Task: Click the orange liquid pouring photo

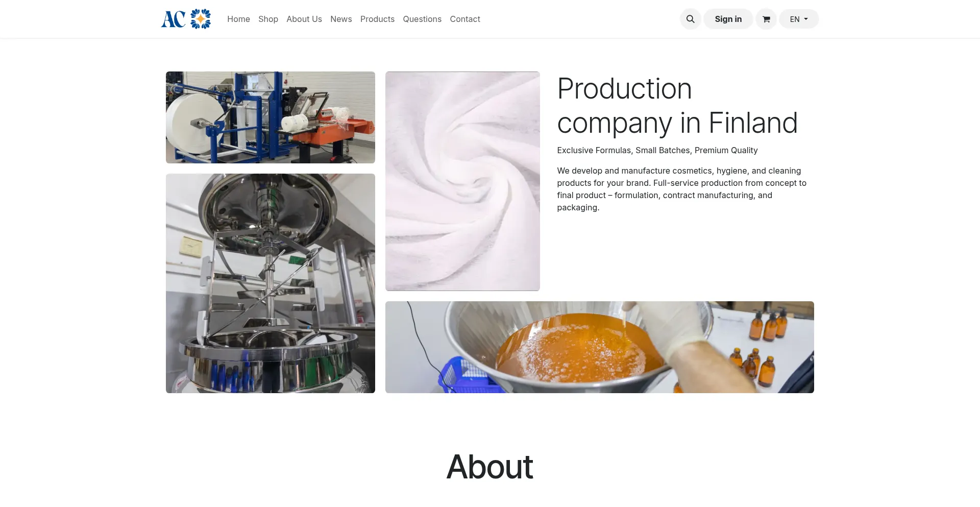Action: (x=600, y=347)
